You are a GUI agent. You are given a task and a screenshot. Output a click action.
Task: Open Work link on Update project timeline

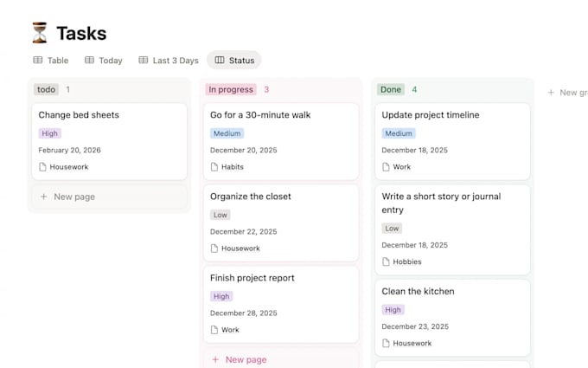(x=402, y=167)
